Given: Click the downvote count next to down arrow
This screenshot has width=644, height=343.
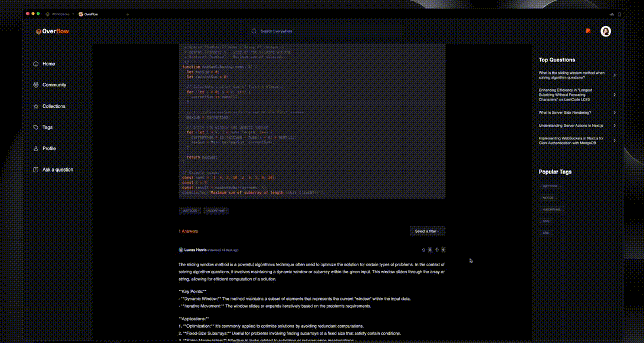Looking at the screenshot, I should [443, 250].
